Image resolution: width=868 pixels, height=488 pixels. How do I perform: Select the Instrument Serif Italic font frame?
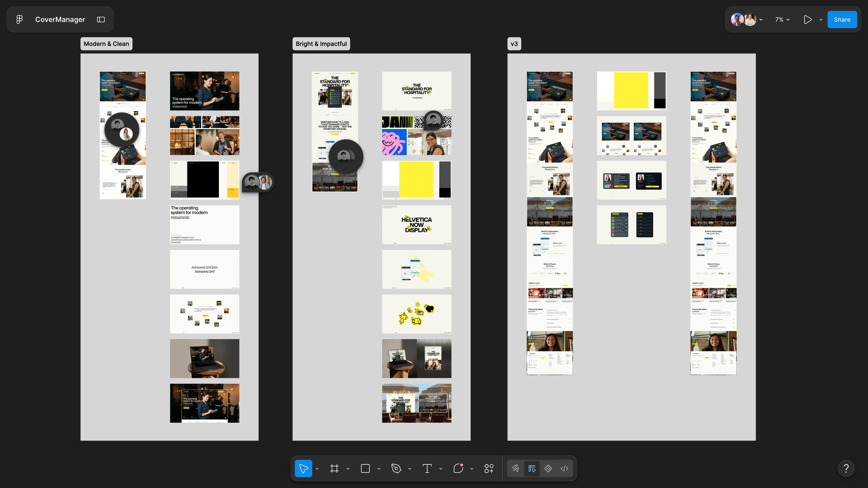point(205,269)
